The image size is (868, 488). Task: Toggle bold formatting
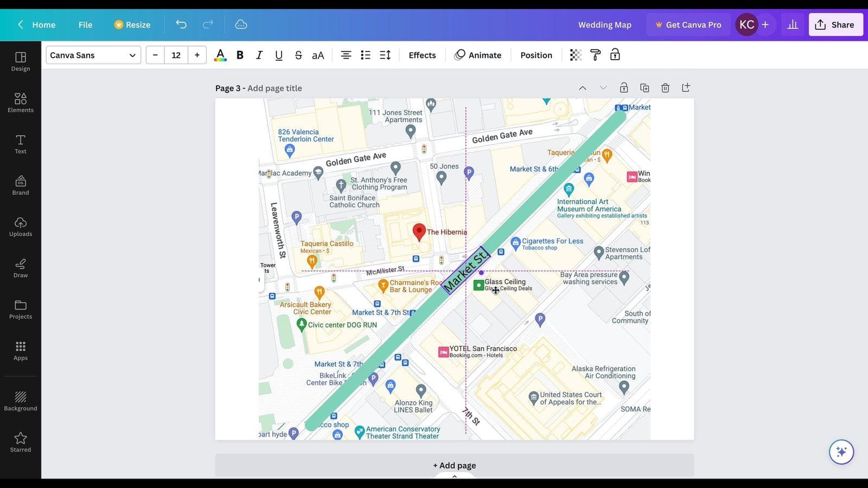click(x=240, y=55)
